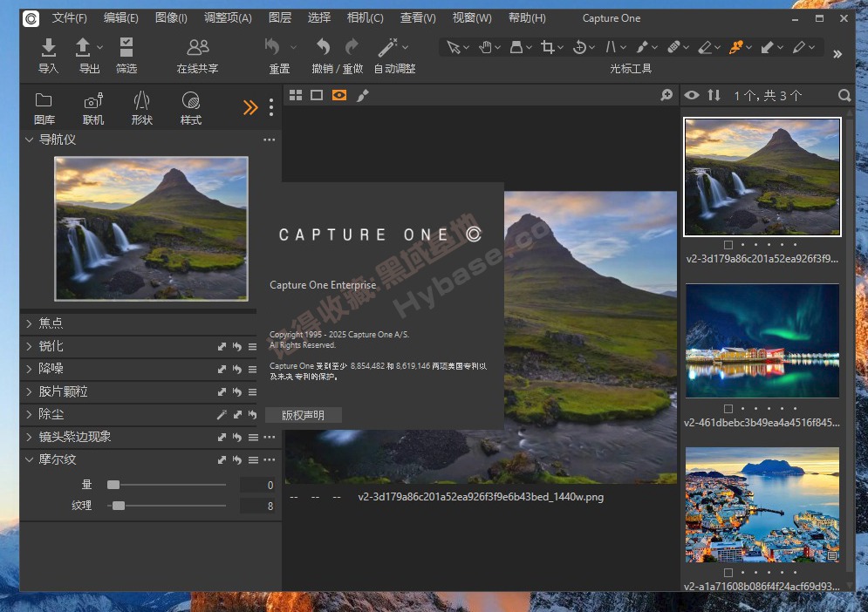Expand the Focus (焦点) panel
Image resolution: width=868 pixels, height=612 pixels.
point(29,323)
